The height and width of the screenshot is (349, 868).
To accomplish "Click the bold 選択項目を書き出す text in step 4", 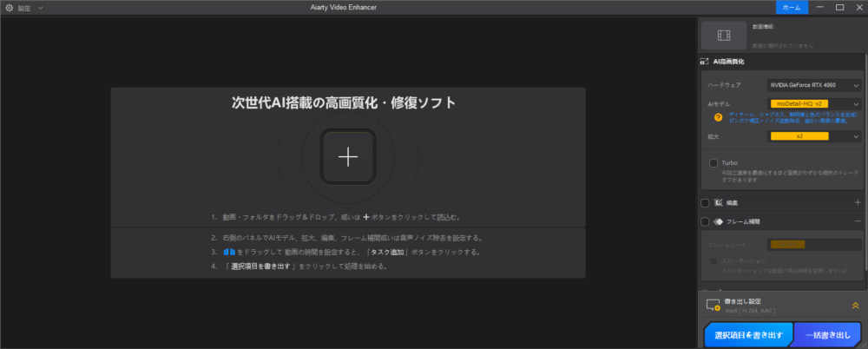I will 260,266.
